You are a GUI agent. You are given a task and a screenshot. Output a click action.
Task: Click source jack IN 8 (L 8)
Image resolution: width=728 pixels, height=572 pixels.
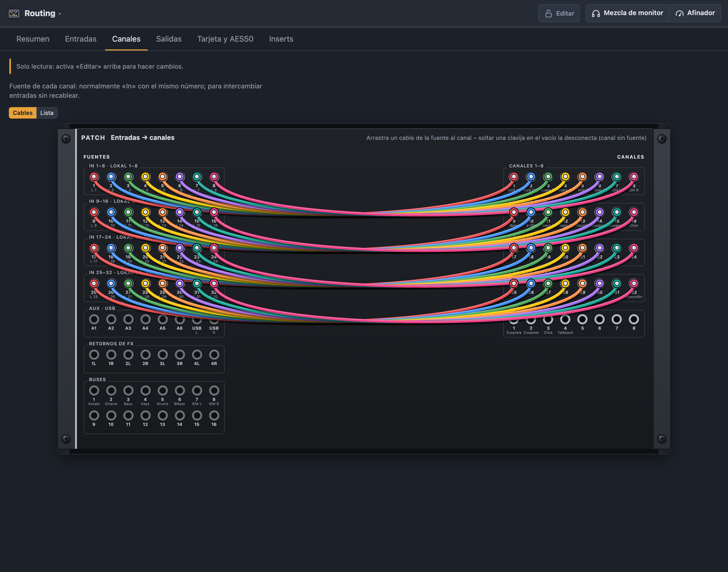click(x=214, y=177)
